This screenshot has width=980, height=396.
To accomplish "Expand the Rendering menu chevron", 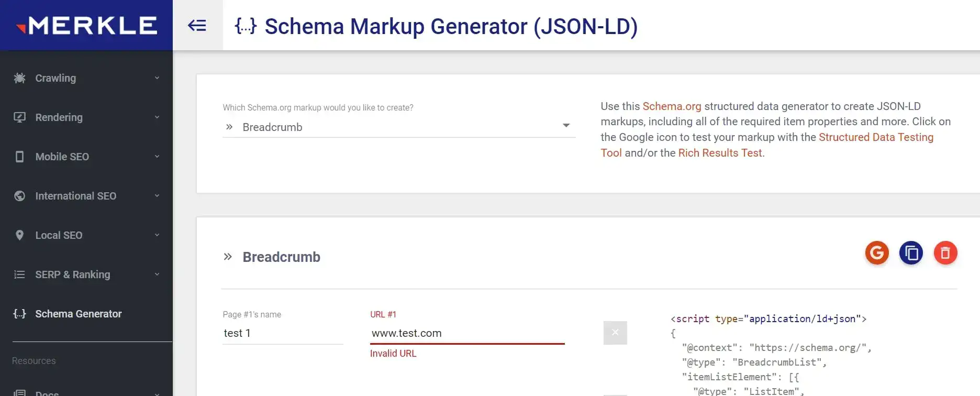I will point(157,117).
